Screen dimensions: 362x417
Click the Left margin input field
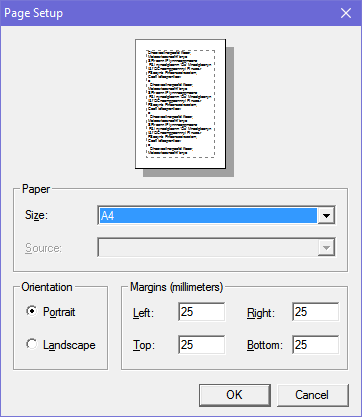click(x=202, y=312)
